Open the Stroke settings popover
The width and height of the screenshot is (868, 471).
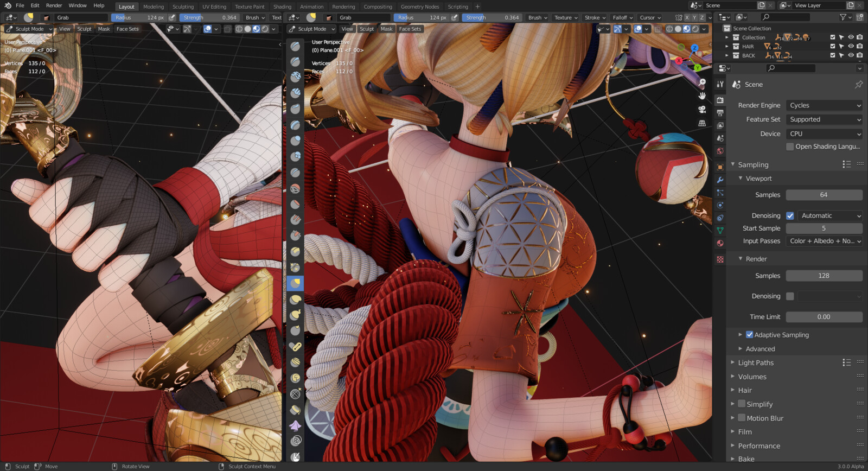tap(595, 17)
